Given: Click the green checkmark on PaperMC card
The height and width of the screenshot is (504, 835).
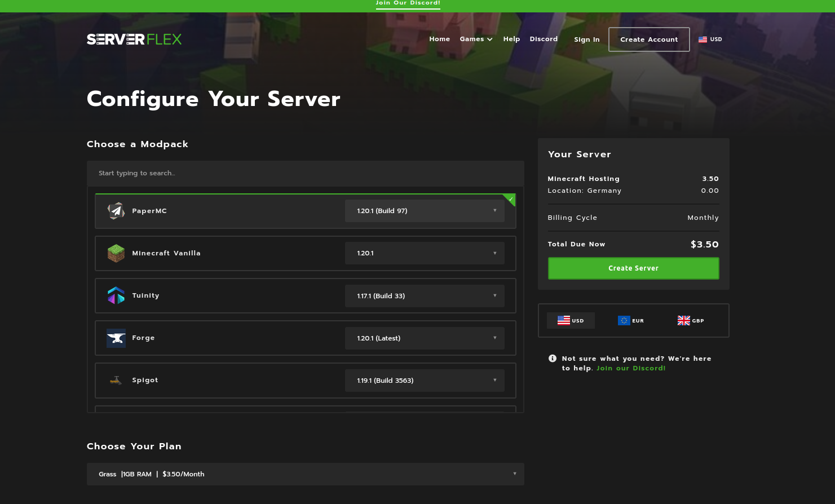Looking at the screenshot, I should 510,199.
